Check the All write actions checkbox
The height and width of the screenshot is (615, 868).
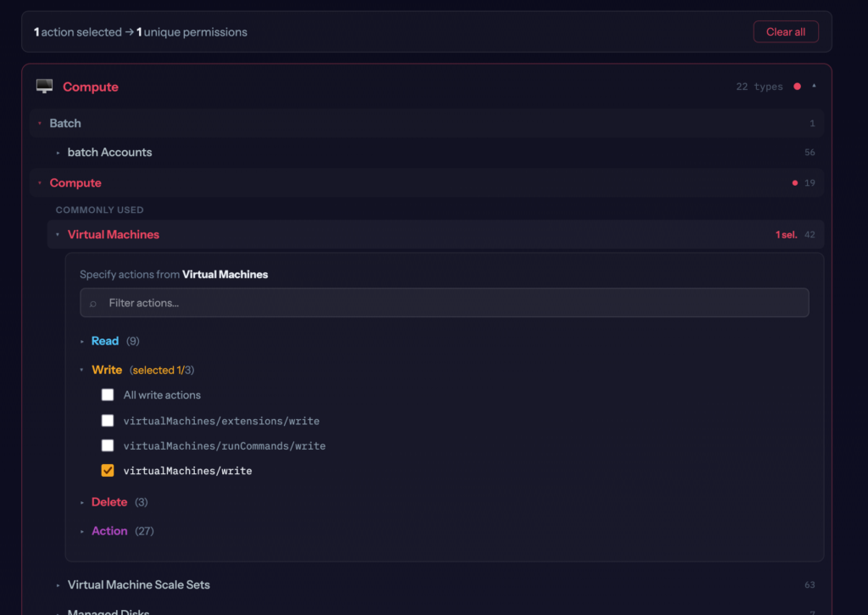[108, 395]
